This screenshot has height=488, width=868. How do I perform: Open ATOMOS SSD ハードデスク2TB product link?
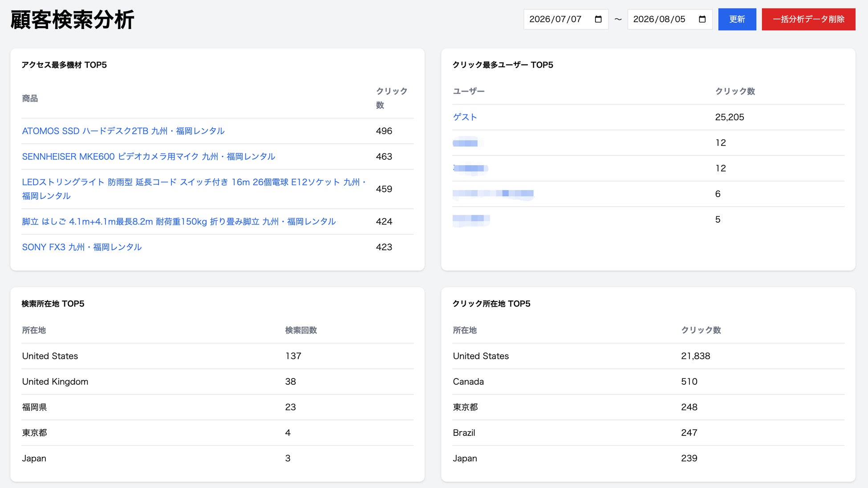pyautogui.click(x=123, y=131)
